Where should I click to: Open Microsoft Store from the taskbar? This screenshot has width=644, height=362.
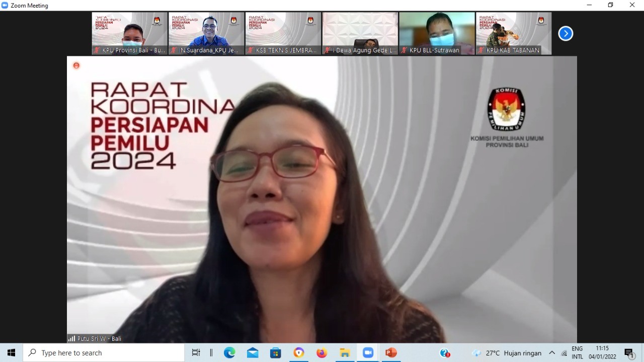tap(276, 353)
